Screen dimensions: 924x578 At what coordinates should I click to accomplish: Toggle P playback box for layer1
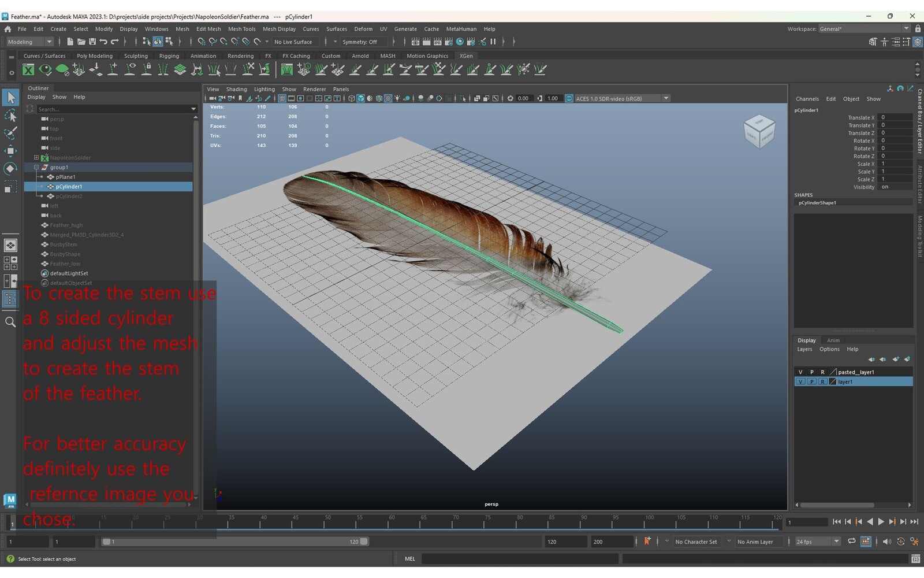tap(811, 382)
